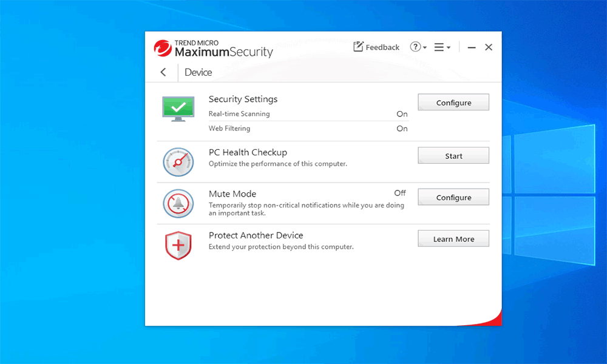Click the PC Health Checkup heading
Image resolution: width=607 pixels, height=364 pixels.
(x=248, y=152)
